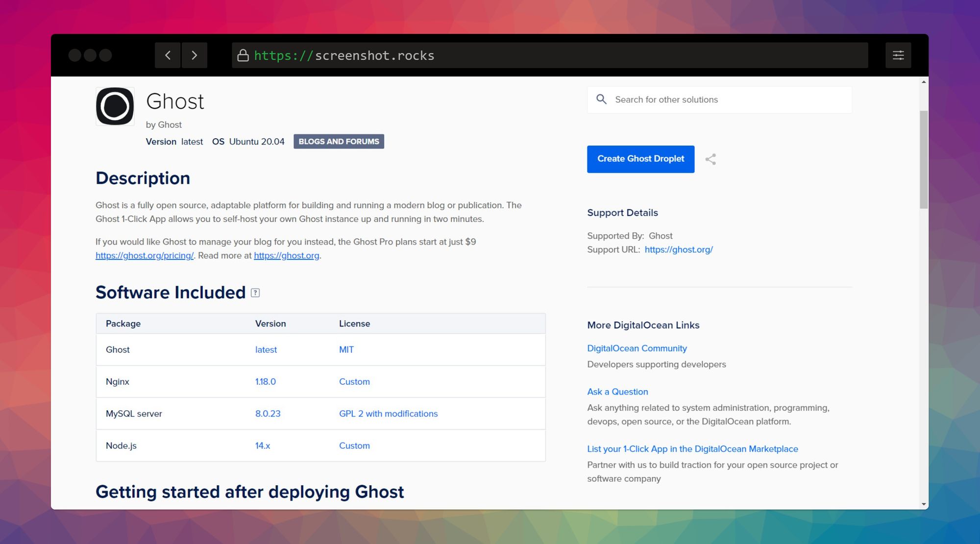Viewport: 980px width, 544px height.
Task: Click the 'More DigitalOcean Links' heading
Action: click(x=643, y=325)
